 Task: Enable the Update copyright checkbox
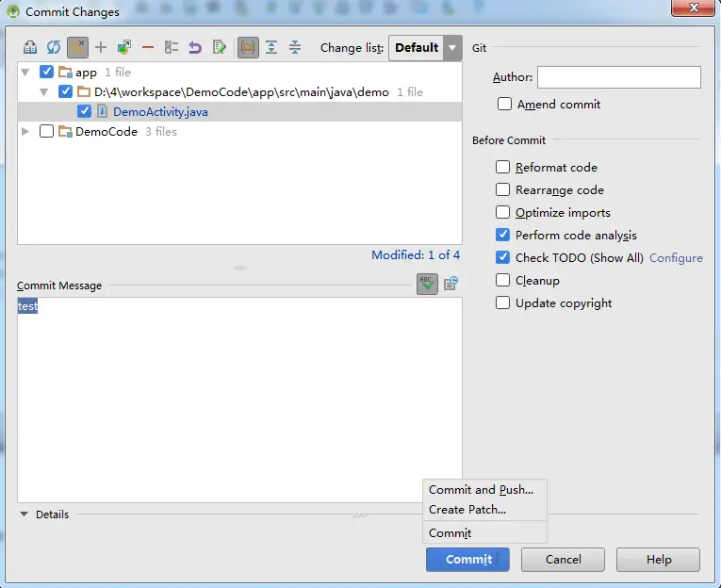502,302
